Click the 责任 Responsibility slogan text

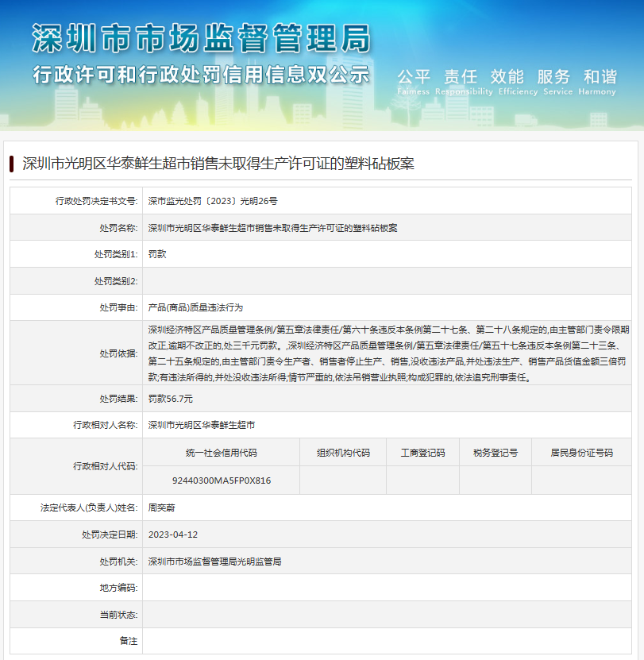coord(464,82)
